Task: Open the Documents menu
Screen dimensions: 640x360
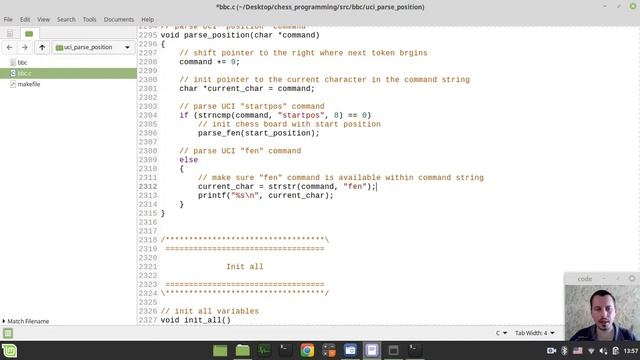Action: click(x=118, y=19)
